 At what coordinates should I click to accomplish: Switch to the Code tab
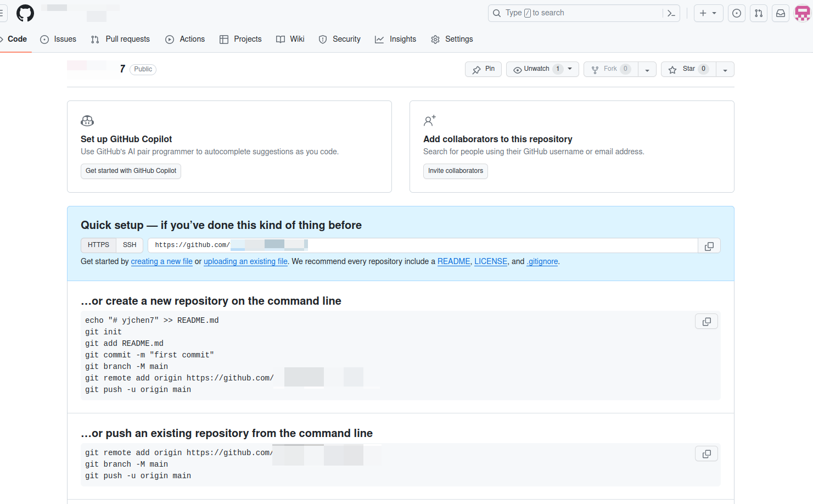16,39
